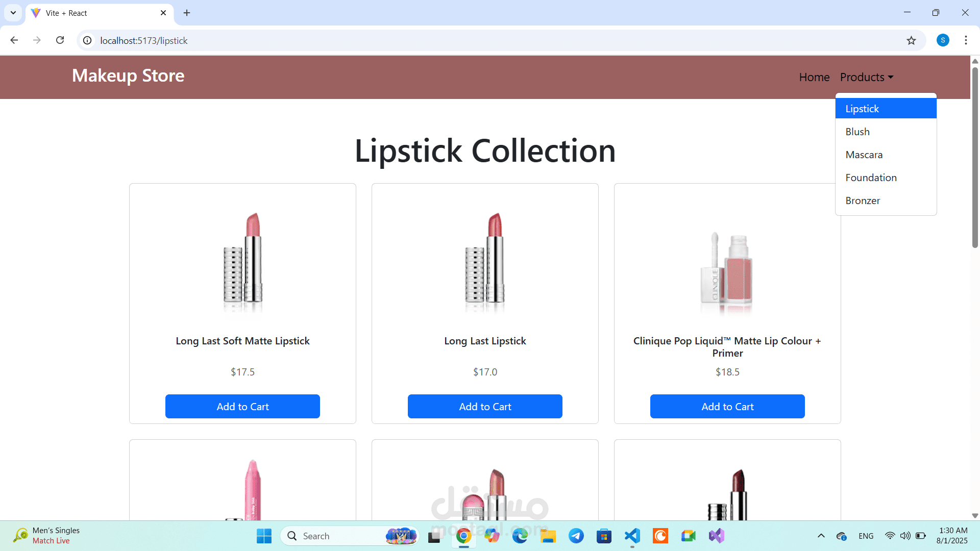980x551 pixels.
Task: Go to the Home nav link
Action: (814, 77)
